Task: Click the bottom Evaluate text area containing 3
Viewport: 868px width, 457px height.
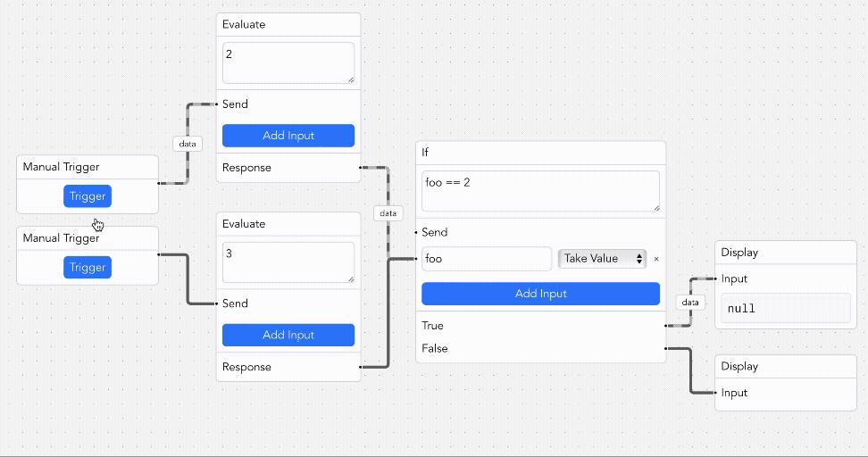Action: click(x=288, y=262)
